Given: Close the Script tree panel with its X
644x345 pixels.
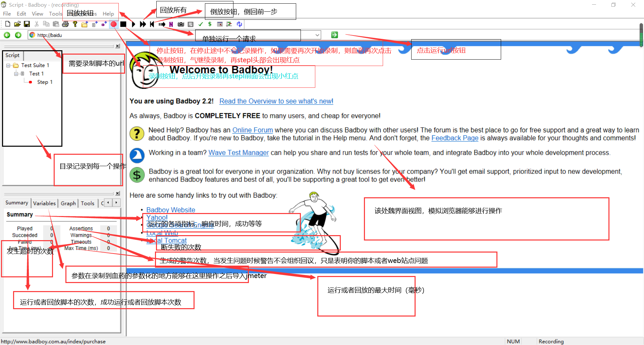Looking at the screenshot, I should 118,46.
